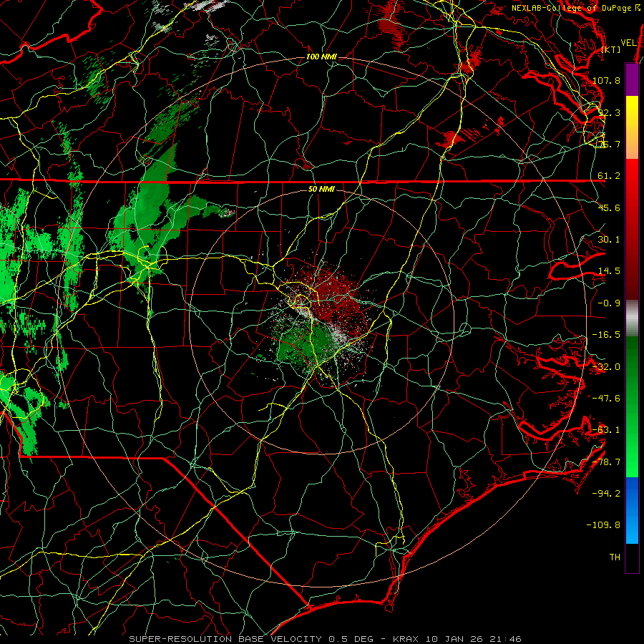Click the gray near-zero segment of the color bar

(632, 318)
